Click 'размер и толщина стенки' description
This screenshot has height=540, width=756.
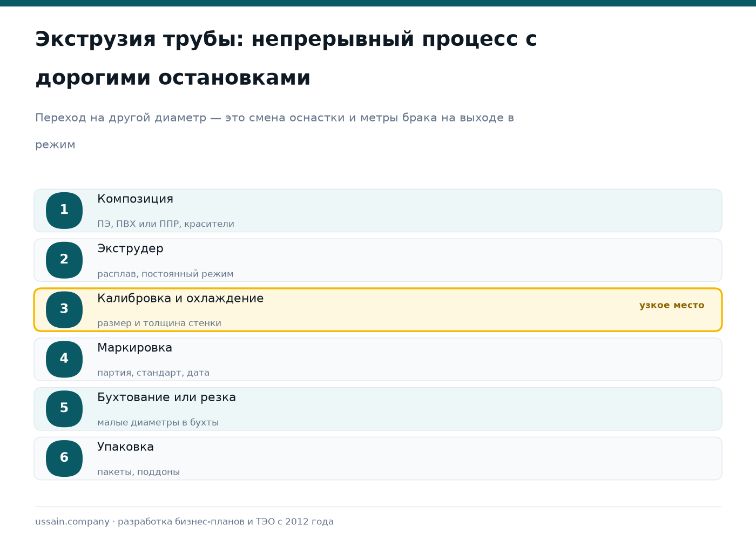(159, 323)
